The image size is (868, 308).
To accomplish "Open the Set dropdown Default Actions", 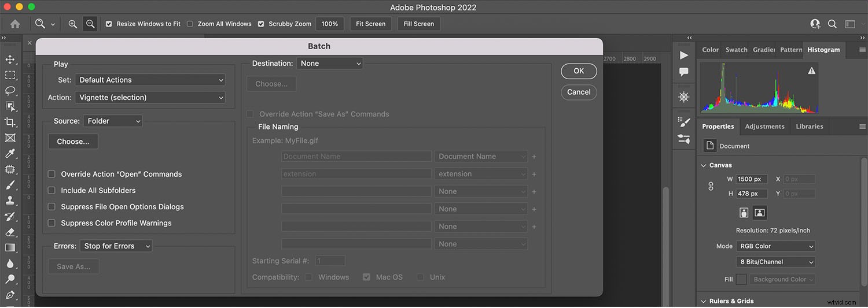I will point(150,80).
